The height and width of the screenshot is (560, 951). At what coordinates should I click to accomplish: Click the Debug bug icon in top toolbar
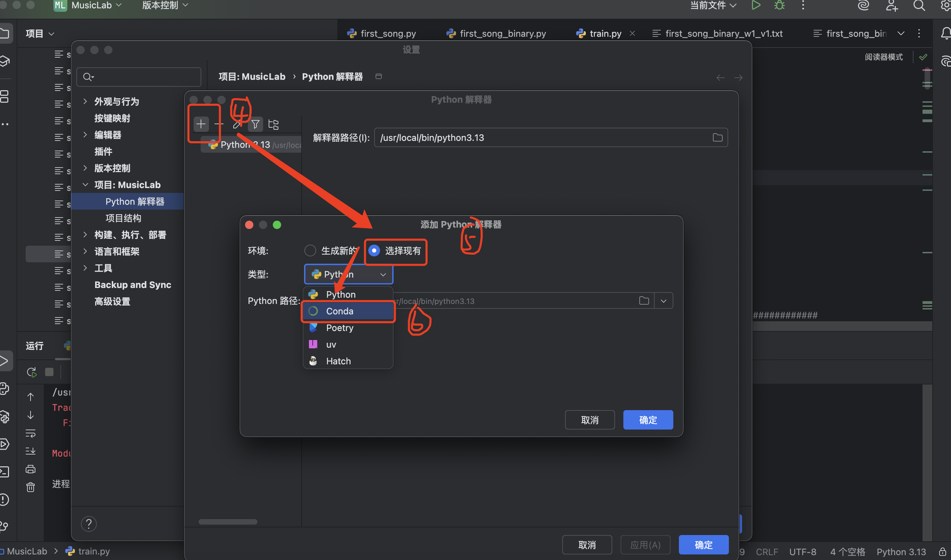779,5
